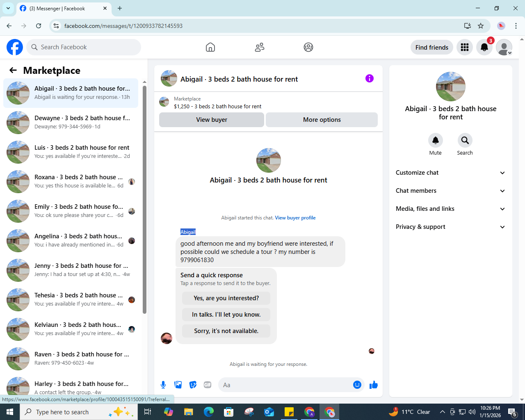Open Angelina's conversation in the list
This screenshot has width=525, height=420.
point(71,240)
